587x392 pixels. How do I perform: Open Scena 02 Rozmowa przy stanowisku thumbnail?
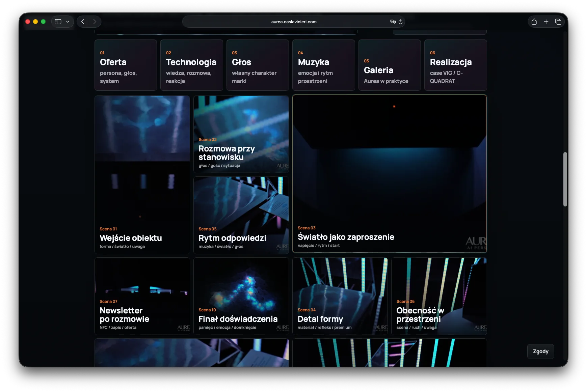tap(241, 134)
